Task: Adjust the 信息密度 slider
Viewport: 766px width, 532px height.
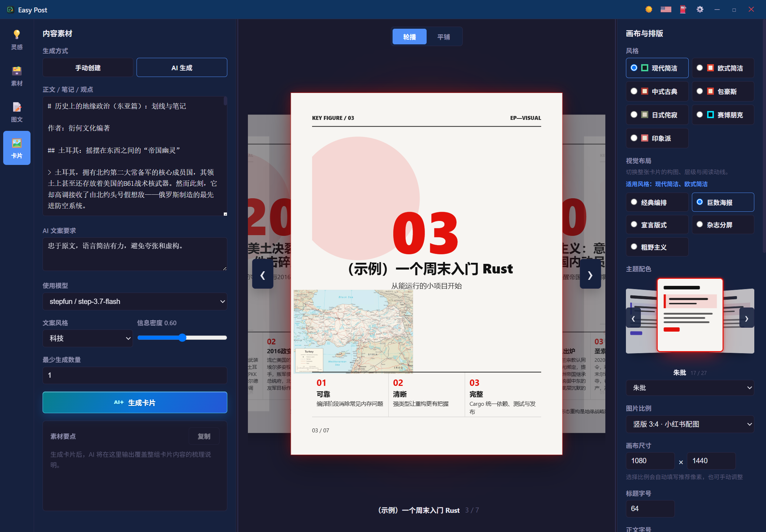Action: [x=182, y=338]
